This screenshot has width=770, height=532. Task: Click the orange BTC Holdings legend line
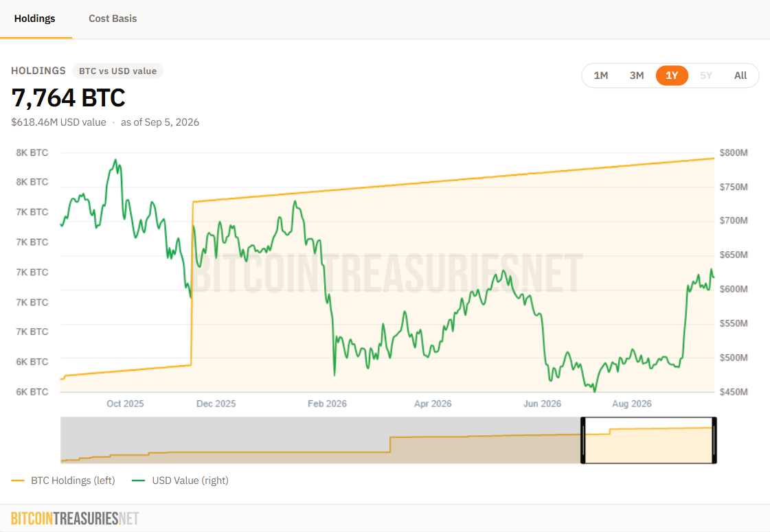[18, 481]
